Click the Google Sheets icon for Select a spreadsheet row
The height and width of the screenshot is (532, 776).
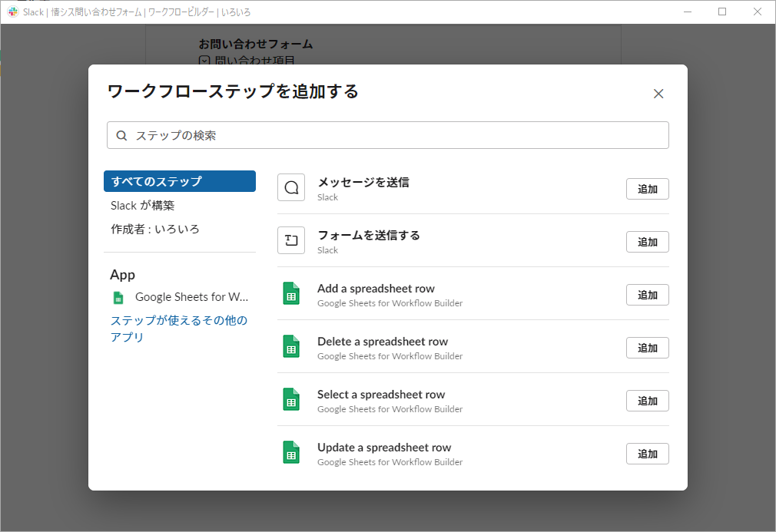click(x=291, y=399)
